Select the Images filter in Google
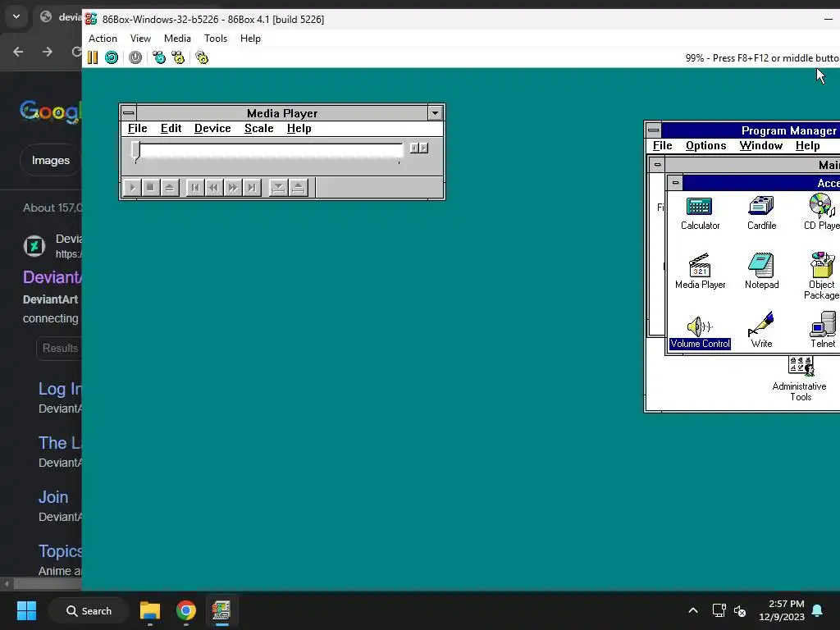 point(50,160)
